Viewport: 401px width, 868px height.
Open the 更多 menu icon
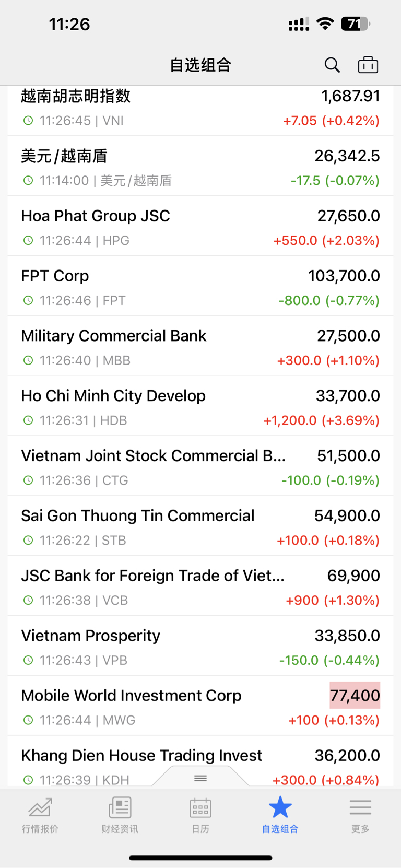coord(360,807)
